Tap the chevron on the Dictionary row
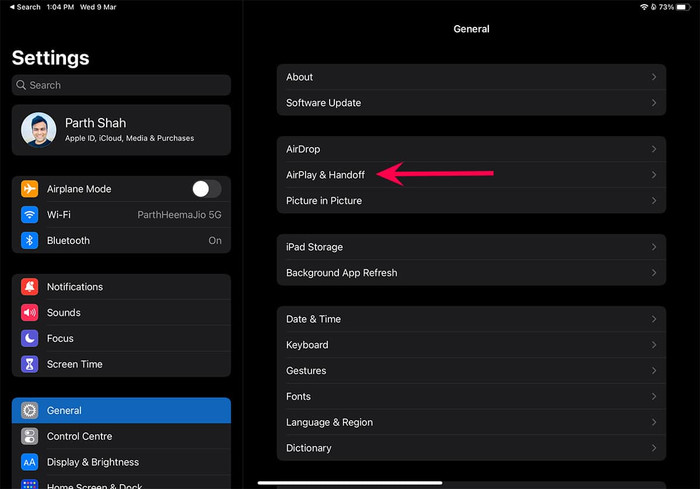The height and width of the screenshot is (489, 700). pos(654,448)
